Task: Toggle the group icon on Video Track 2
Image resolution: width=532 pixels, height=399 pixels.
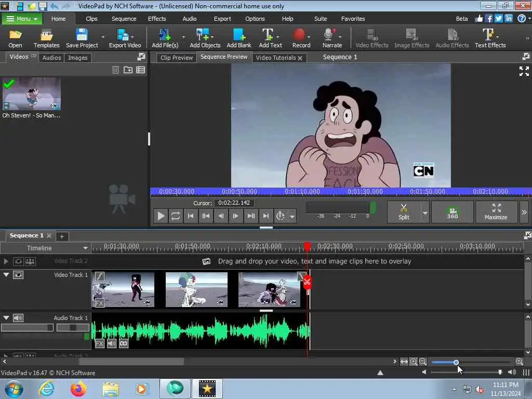Action: [30, 261]
